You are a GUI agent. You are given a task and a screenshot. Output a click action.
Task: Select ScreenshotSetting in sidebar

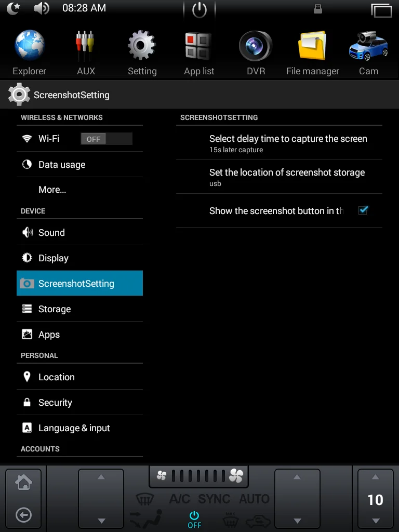pyautogui.click(x=79, y=283)
